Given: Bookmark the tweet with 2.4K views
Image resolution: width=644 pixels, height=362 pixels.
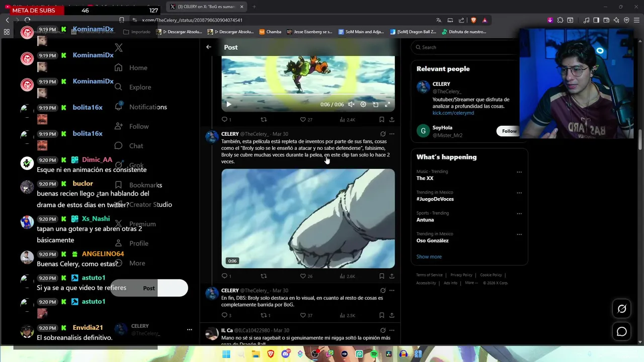Looking at the screenshot, I should (381, 119).
